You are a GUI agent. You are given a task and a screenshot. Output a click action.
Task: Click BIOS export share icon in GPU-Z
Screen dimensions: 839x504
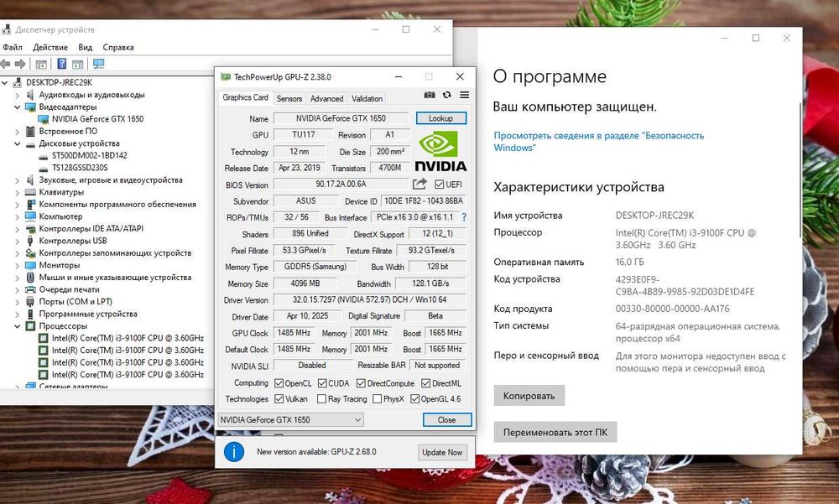click(419, 184)
